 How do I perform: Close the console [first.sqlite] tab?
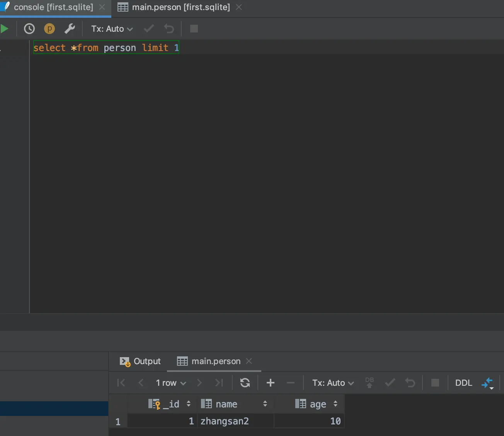coord(102,7)
